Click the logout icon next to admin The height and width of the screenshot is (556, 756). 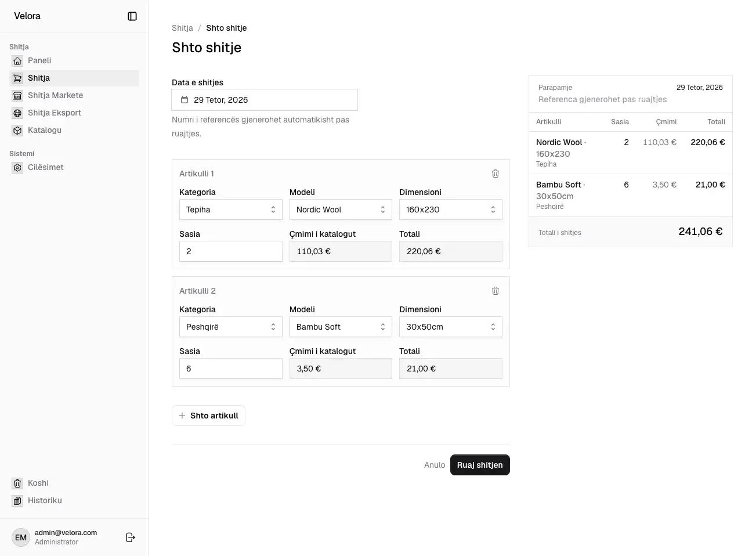[x=131, y=537]
